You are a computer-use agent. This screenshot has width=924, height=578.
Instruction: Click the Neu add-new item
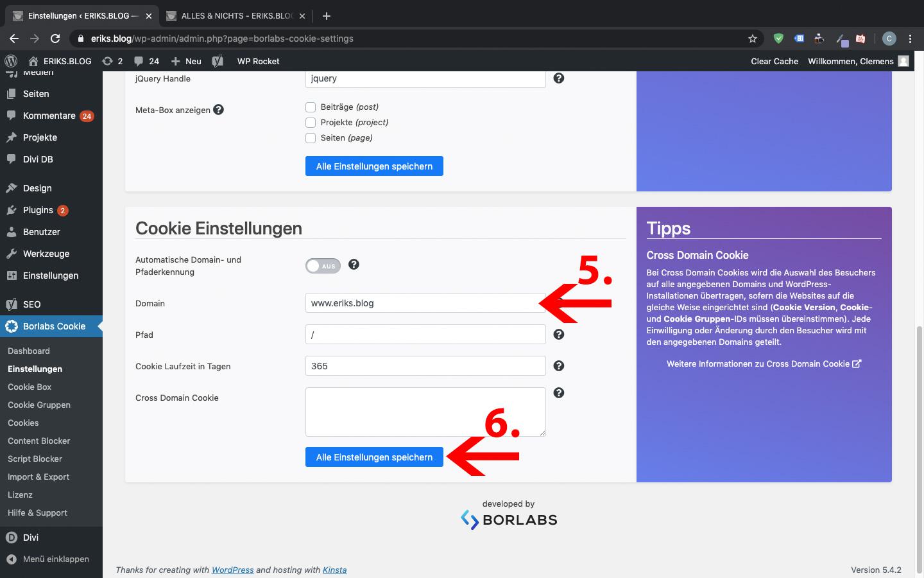point(186,61)
